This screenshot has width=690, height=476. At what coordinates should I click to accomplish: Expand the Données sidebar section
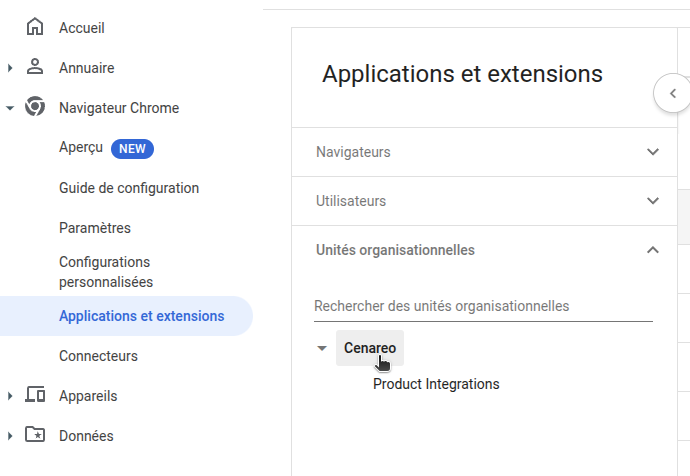pyautogui.click(x=10, y=436)
